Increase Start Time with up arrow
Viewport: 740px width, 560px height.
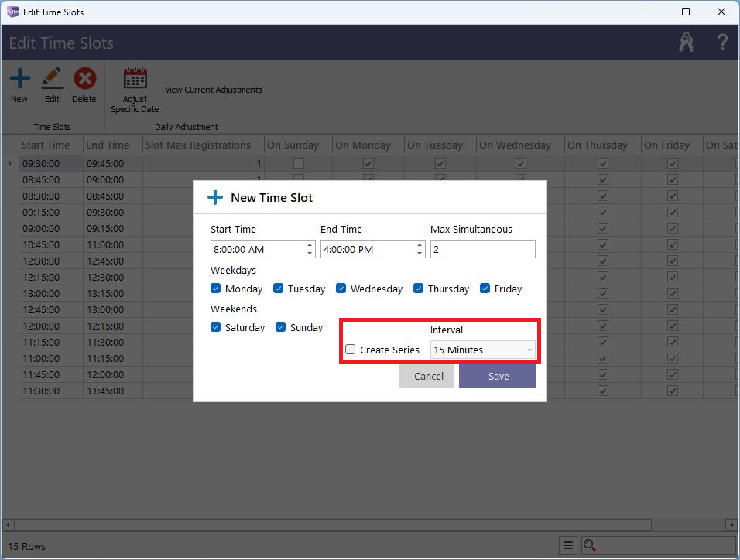click(x=310, y=245)
